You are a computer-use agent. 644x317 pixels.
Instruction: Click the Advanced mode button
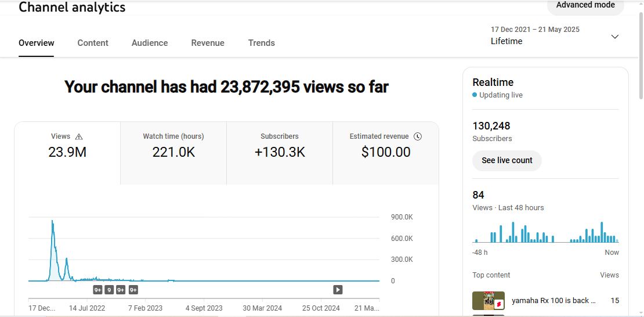(585, 6)
